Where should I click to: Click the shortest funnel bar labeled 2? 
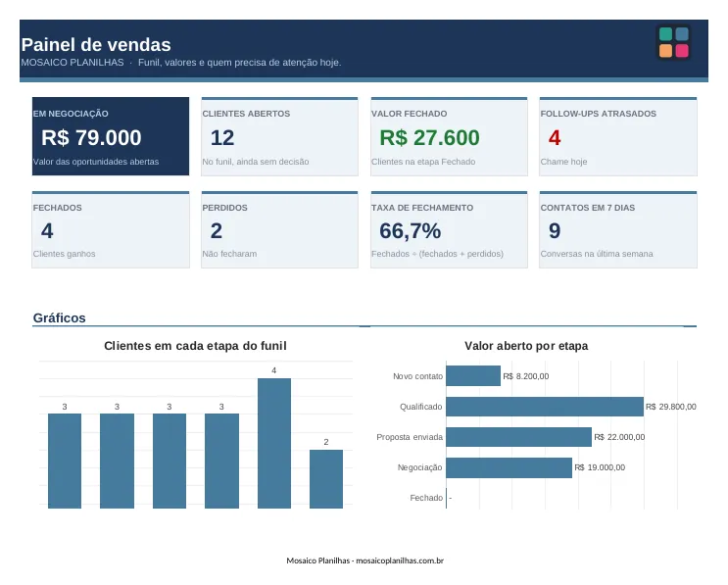tap(326, 479)
